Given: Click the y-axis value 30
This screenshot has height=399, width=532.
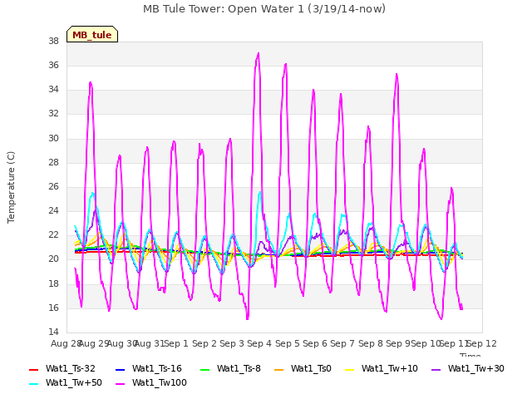Looking at the screenshot, I should (x=53, y=139).
